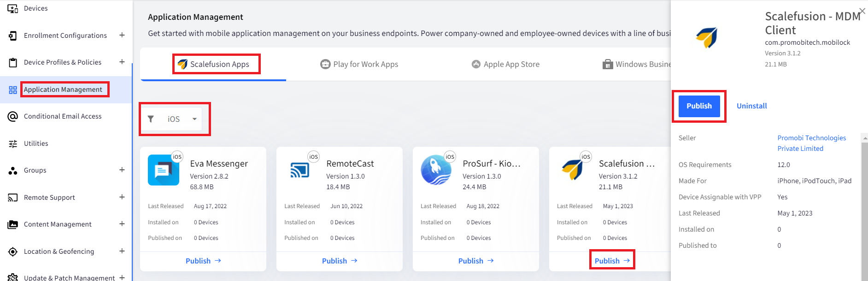Expand Device Profiles & Policies section
Viewport: 868px width, 281px height.
coord(122,62)
